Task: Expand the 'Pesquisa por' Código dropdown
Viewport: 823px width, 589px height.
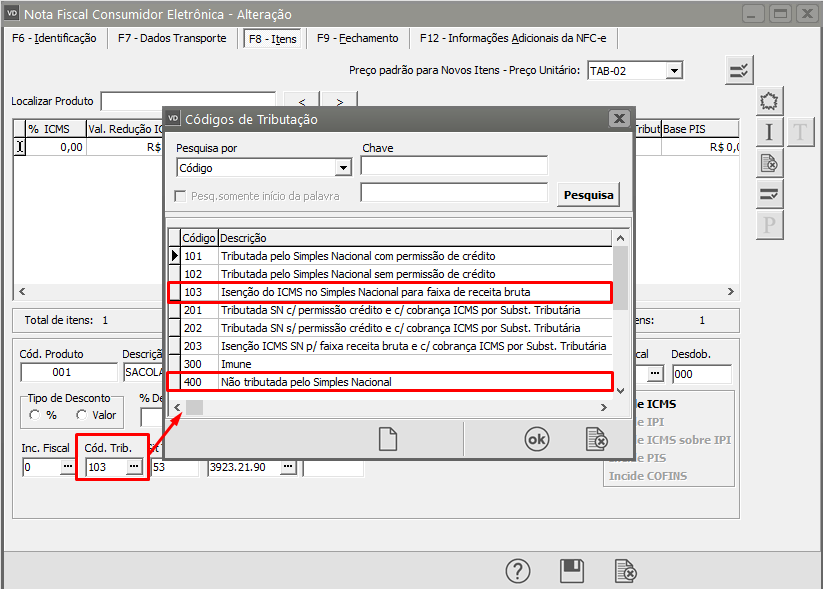Action: click(x=343, y=168)
